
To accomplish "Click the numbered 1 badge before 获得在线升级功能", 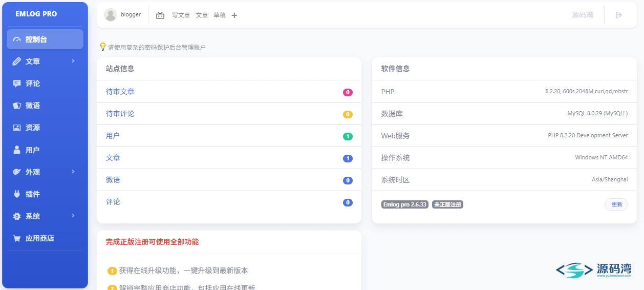I will coord(112,271).
